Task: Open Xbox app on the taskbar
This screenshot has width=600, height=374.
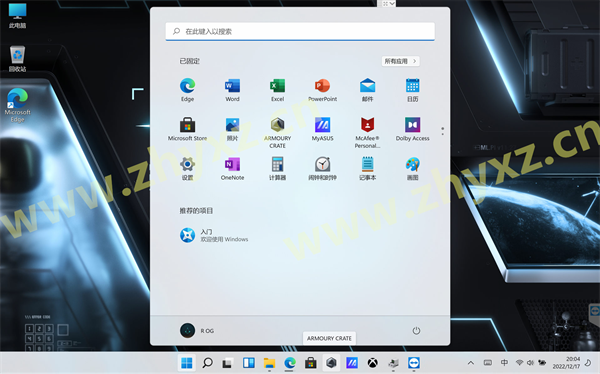Action: (373, 363)
